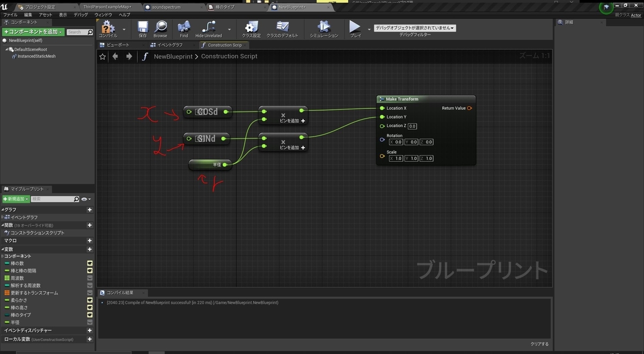
Task: Toggle eye visibility for 解析する周波数 variable
Action: pos(90,286)
